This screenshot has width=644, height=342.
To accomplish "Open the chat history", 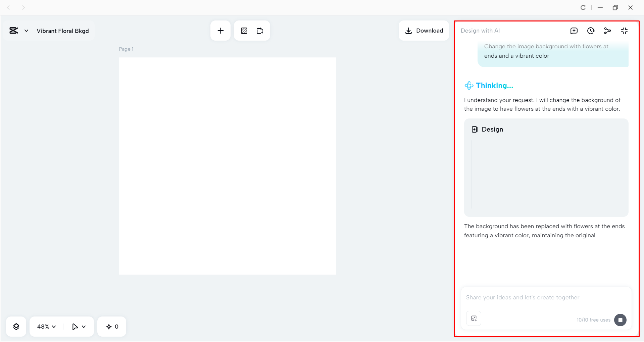I will click(x=591, y=31).
